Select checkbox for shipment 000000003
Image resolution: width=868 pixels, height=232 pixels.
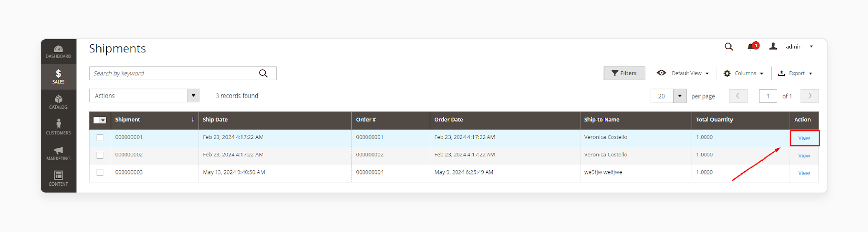coord(100,173)
